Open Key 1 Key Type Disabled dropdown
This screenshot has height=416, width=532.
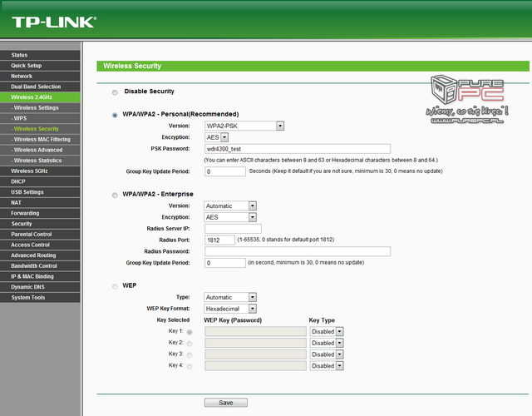click(x=327, y=331)
